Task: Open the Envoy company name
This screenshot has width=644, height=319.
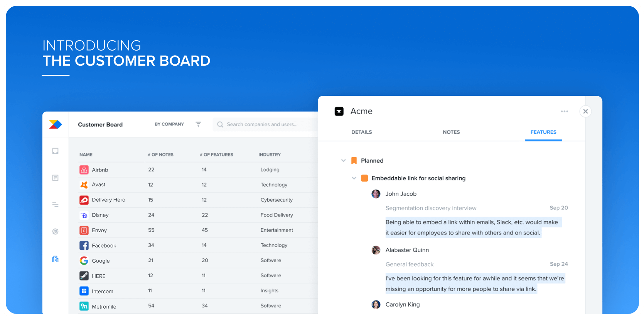Action: click(99, 231)
